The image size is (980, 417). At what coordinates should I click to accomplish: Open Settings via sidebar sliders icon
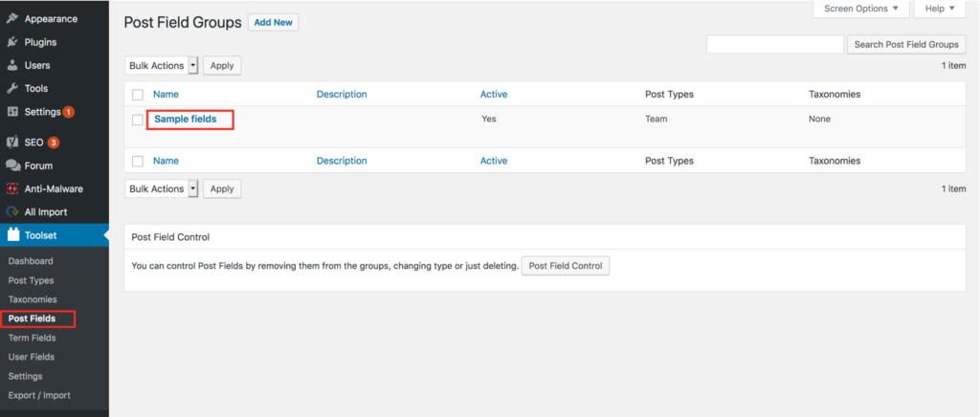[11, 112]
